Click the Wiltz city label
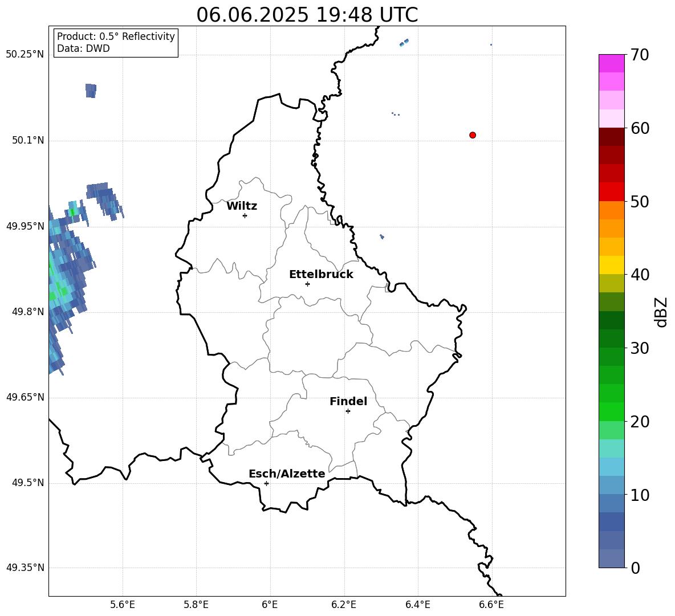 (x=242, y=206)
